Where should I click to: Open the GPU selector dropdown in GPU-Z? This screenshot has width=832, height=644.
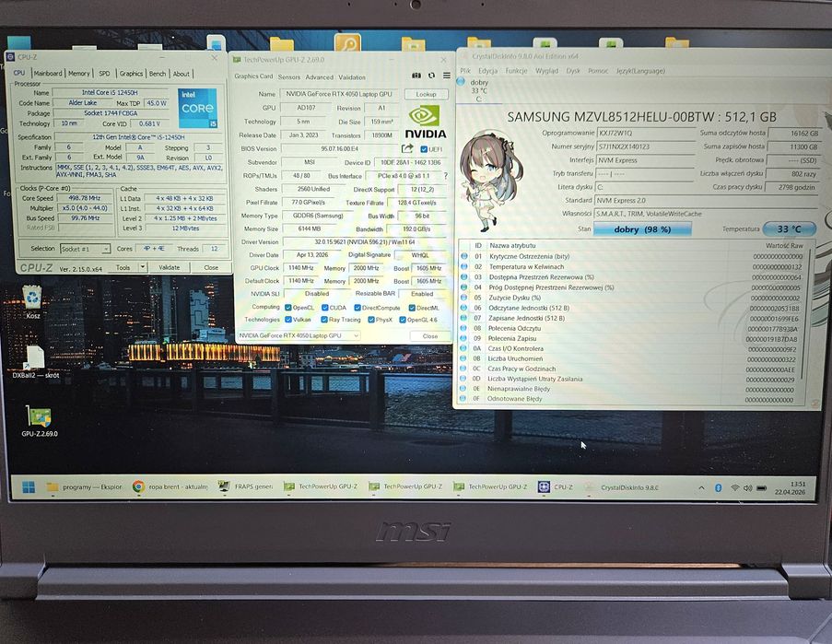[299, 335]
